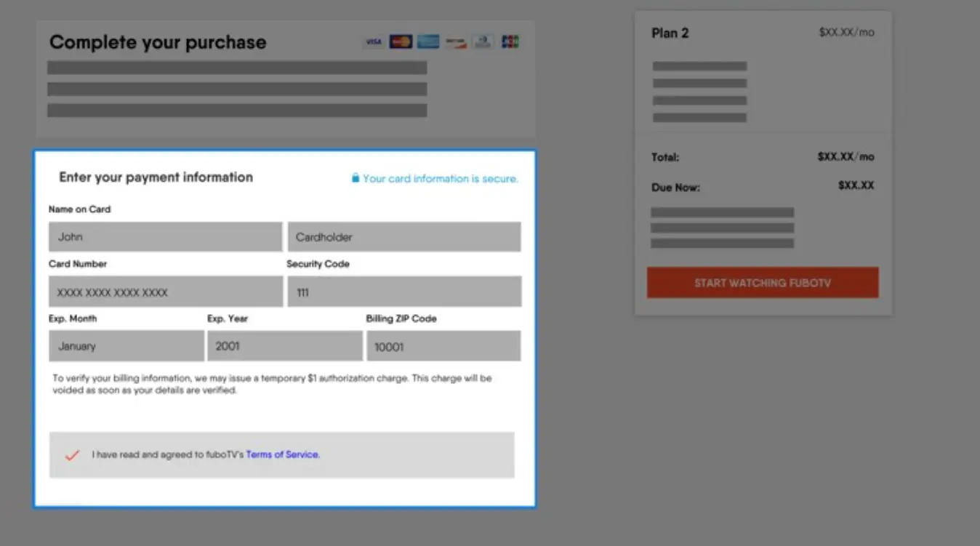This screenshot has width=980, height=546.
Task: Click the American Express card logo
Action: tap(428, 42)
